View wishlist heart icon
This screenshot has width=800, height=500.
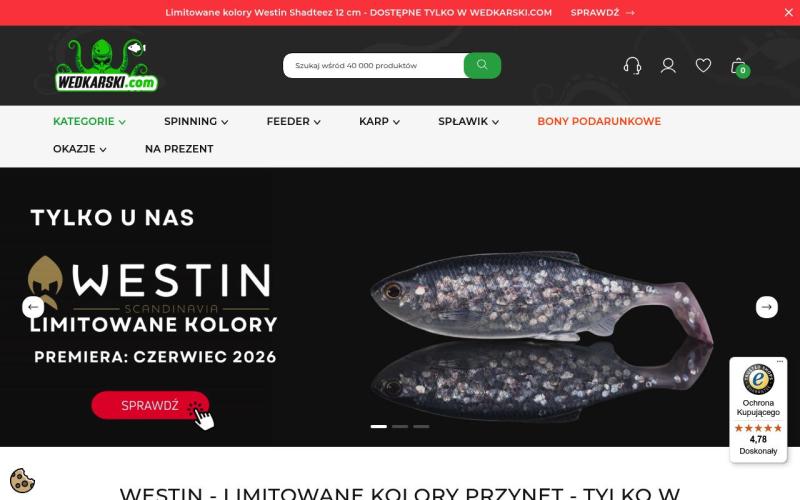click(703, 65)
